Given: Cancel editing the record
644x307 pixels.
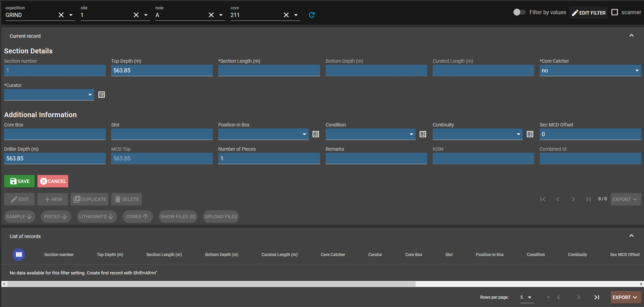Looking at the screenshot, I should coord(53,181).
